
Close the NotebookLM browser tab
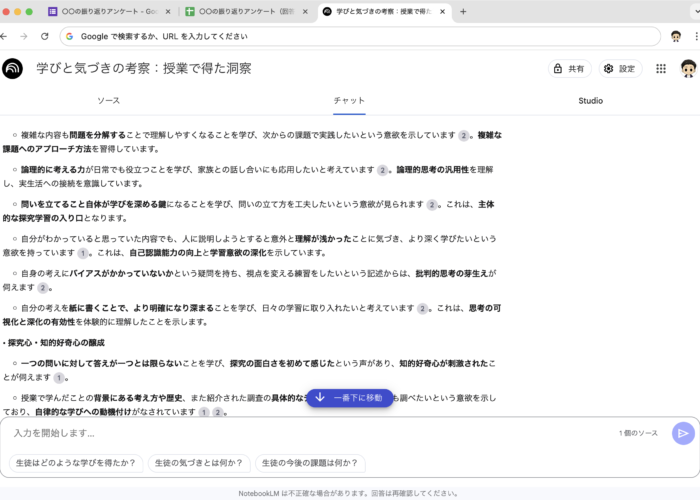point(442,12)
